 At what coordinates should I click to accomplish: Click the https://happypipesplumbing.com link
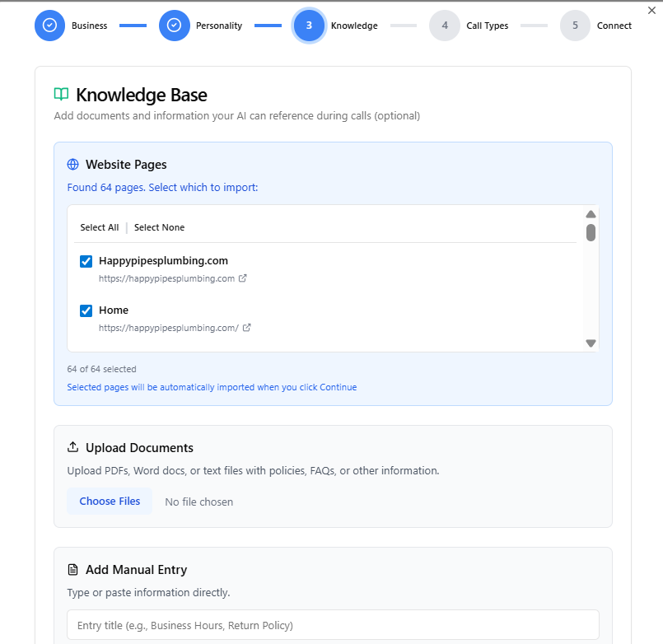[166, 279]
